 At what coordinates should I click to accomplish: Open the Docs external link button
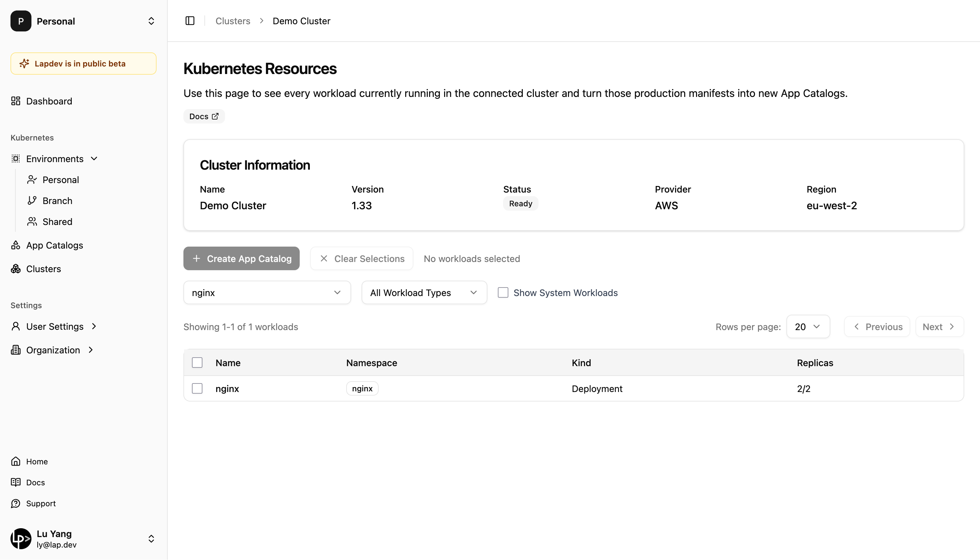[204, 117]
